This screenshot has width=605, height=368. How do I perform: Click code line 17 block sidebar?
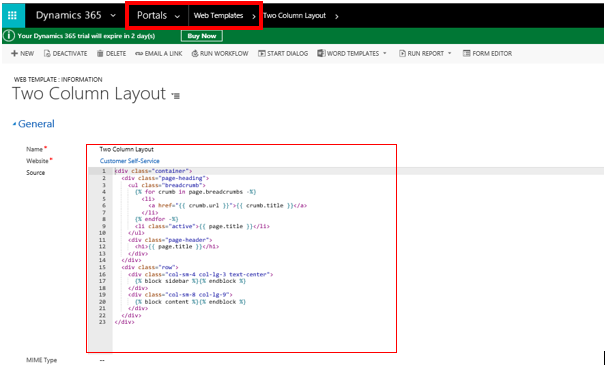[190, 281]
